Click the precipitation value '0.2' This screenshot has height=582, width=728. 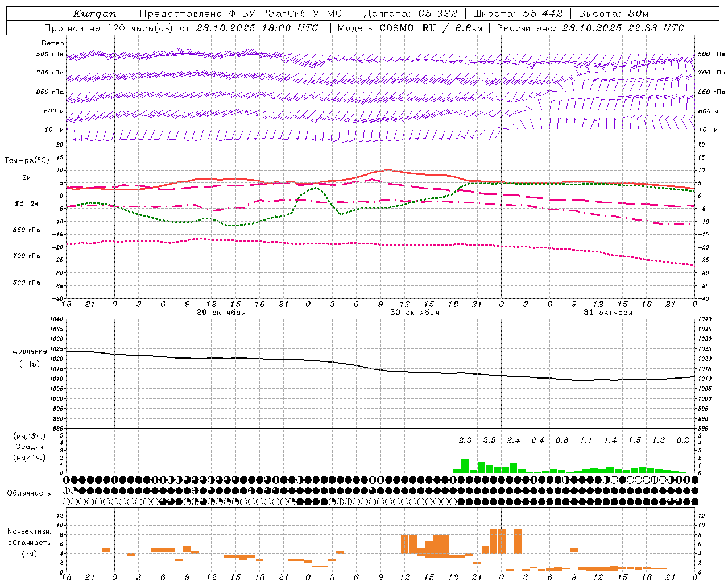click(682, 440)
